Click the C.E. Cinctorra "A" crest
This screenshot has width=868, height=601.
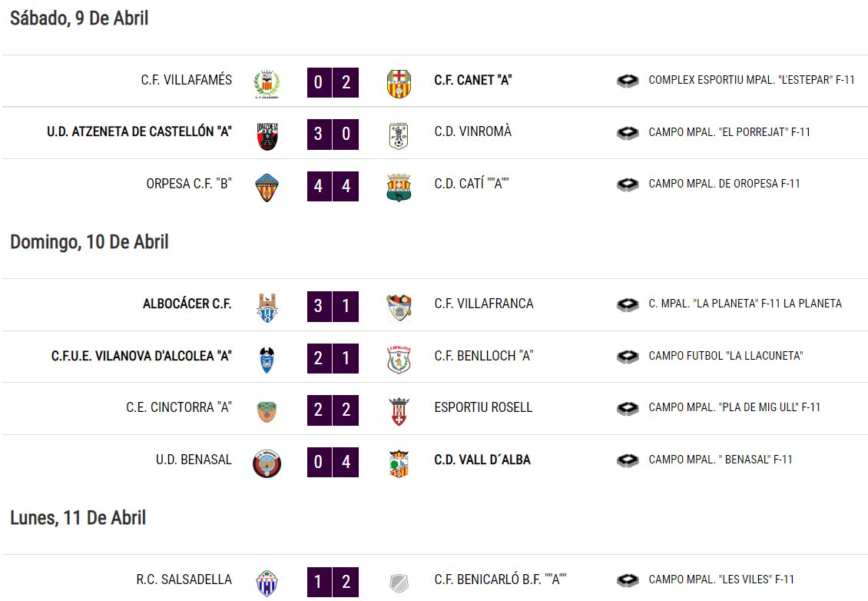click(x=267, y=412)
